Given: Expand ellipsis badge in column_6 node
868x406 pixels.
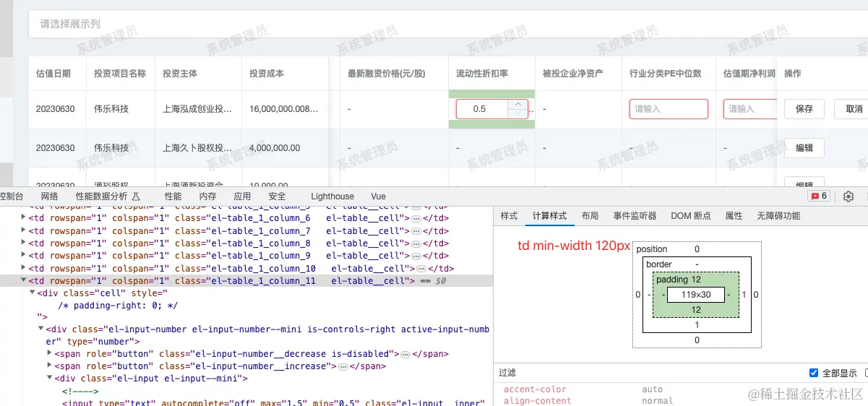Looking at the screenshot, I should point(416,218).
